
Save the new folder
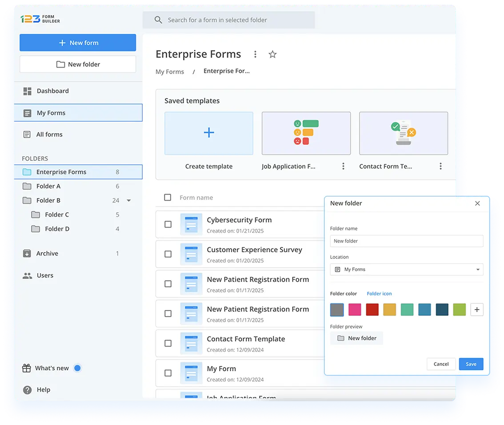(471, 364)
